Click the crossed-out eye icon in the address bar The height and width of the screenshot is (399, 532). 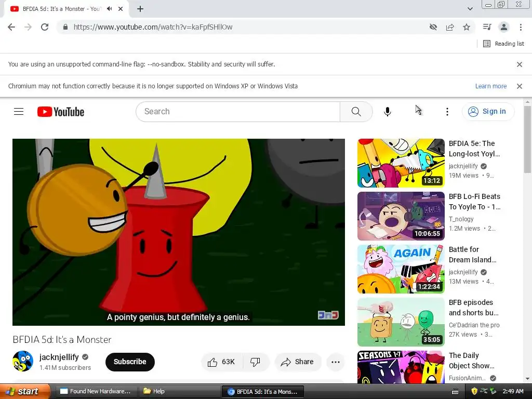tap(433, 27)
